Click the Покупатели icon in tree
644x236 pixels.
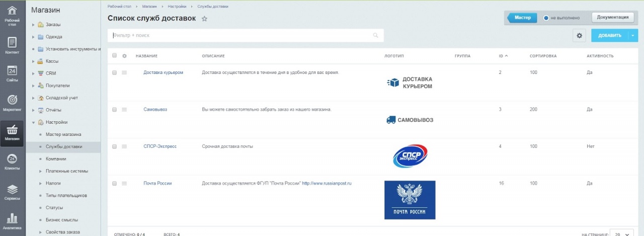coord(40,86)
